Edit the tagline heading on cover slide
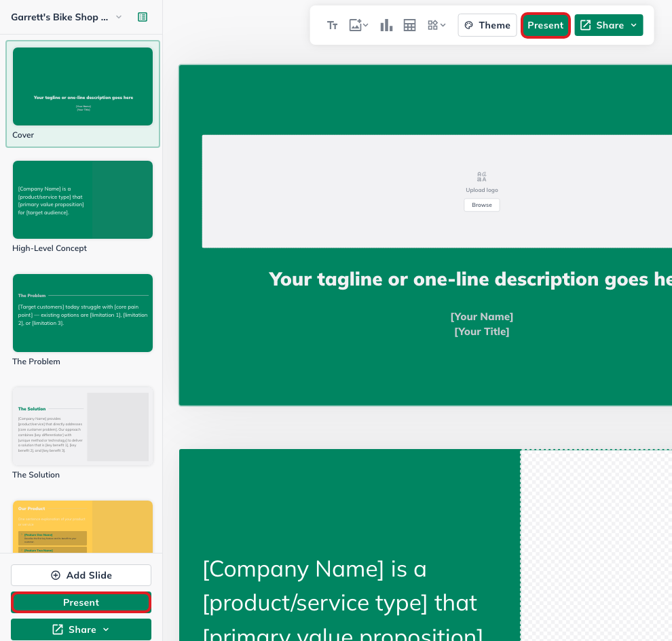This screenshot has height=641, width=672. (470, 279)
